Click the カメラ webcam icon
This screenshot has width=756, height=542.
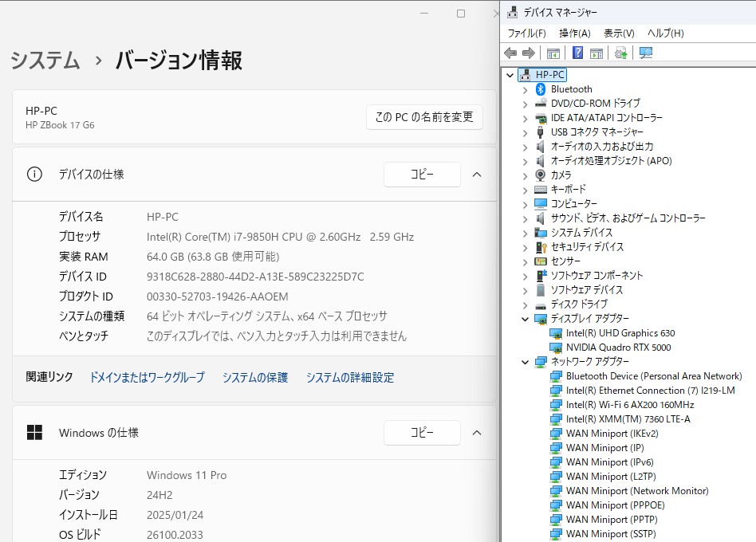tap(541, 175)
